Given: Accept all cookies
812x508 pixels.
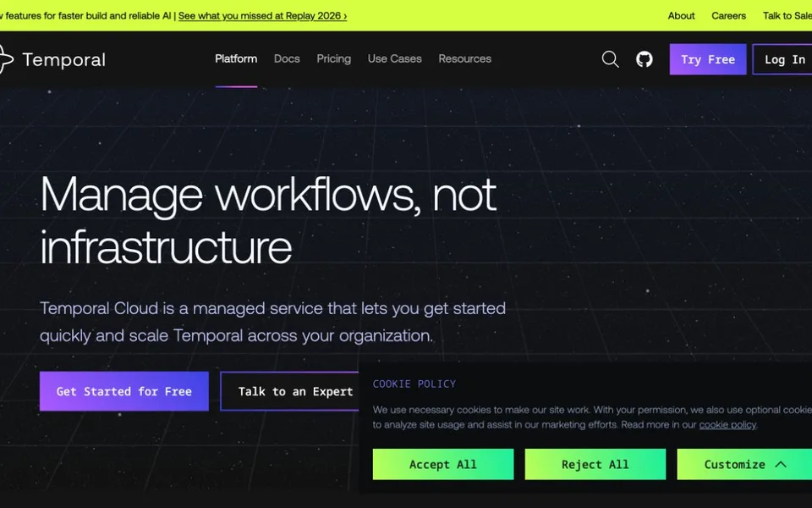Looking at the screenshot, I should coord(443,465).
